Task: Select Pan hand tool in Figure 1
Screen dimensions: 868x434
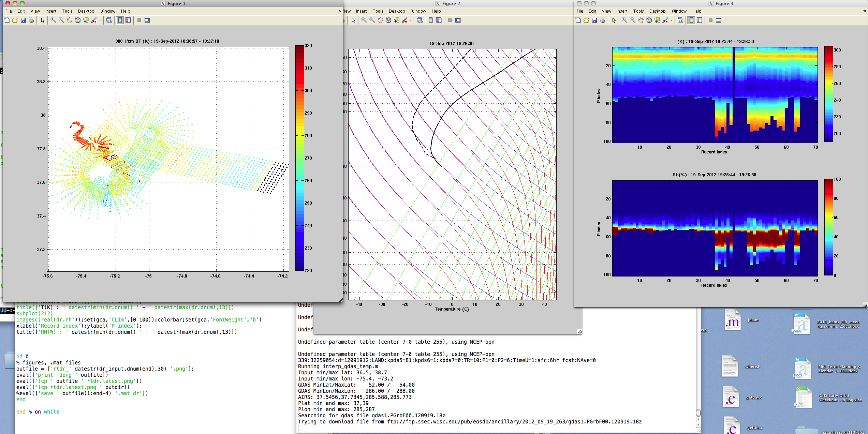Action: tap(70, 20)
